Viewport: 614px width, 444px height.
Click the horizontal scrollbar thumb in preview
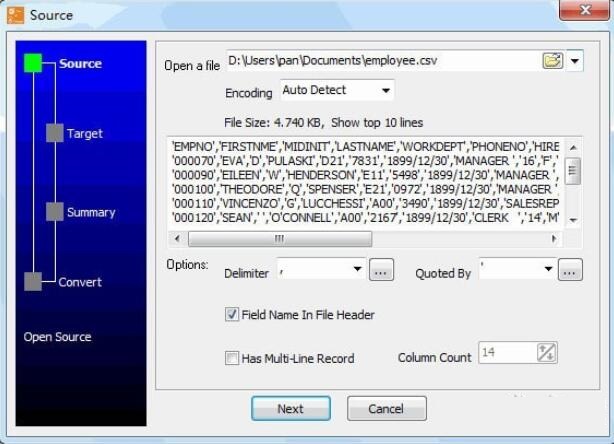click(x=280, y=239)
